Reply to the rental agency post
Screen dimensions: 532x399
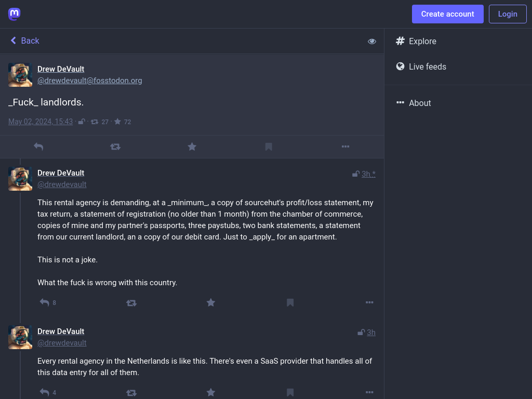click(45, 302)
